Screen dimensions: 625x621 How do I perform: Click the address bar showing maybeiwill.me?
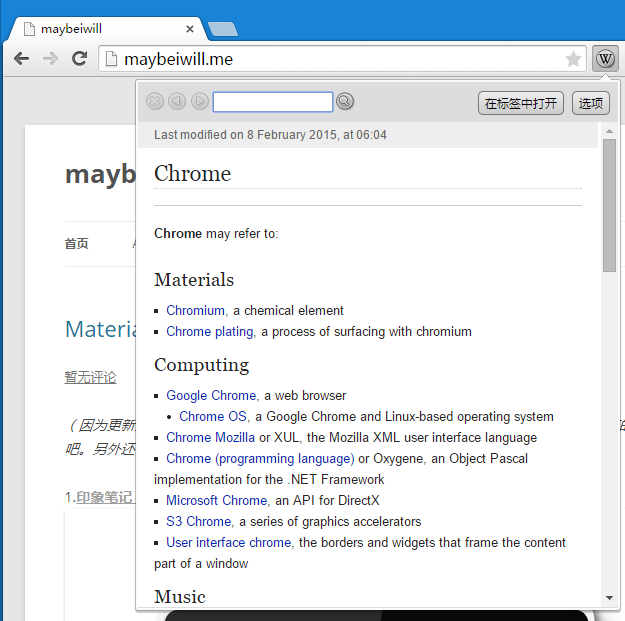tap(342, 59)
